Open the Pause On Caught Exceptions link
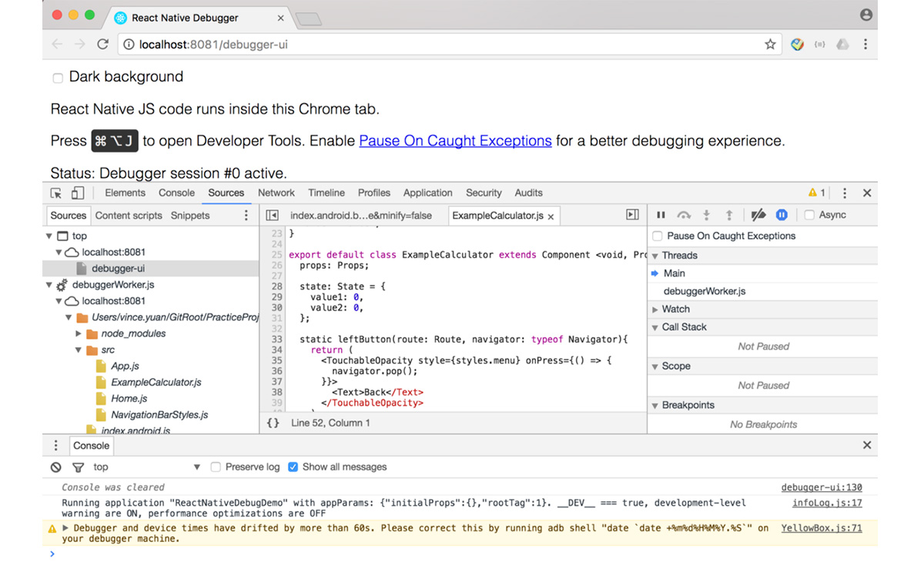The image size is (924, 562). pos(455,141)
